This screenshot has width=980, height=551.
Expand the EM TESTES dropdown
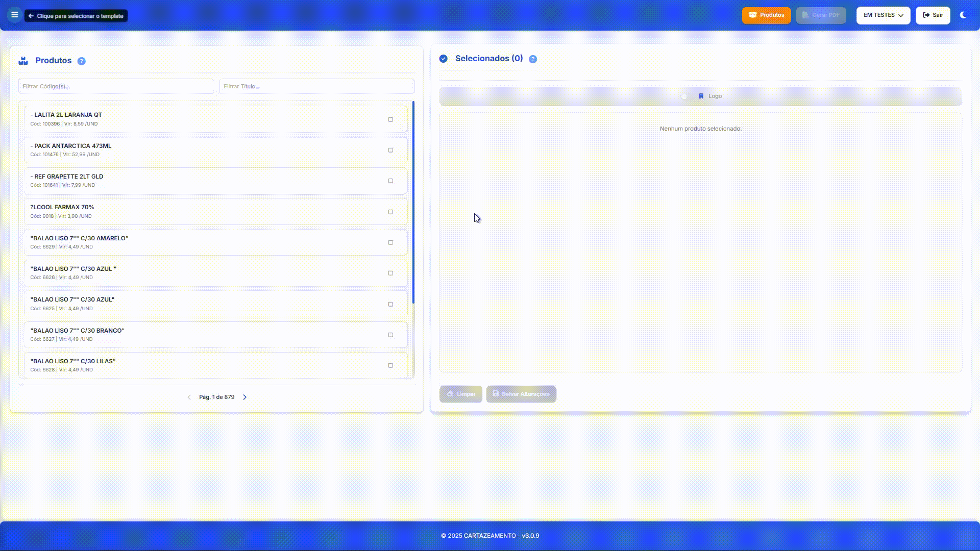click(x=883, y=15)
